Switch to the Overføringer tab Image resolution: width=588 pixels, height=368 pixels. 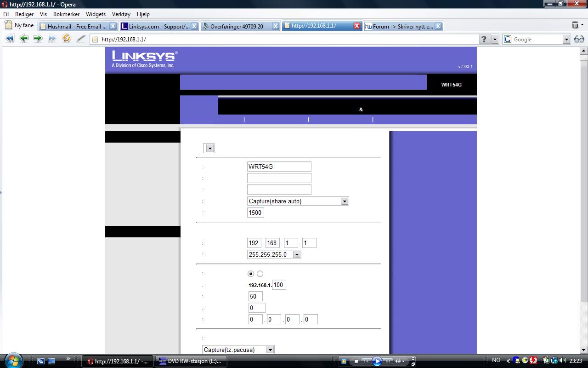tap(240, 26)
